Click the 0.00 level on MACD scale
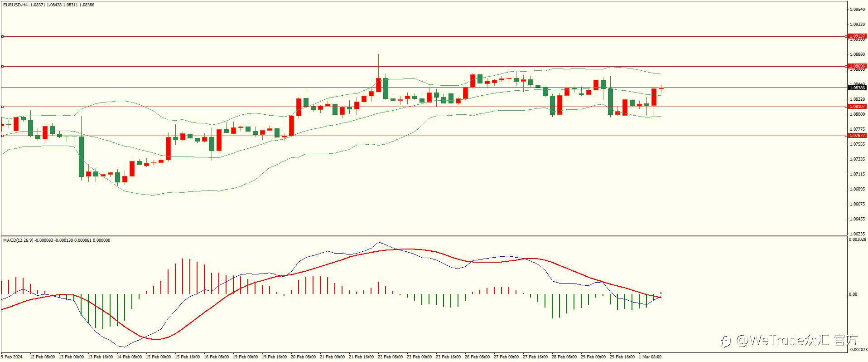Viewport: 868px width, 362px height. 853,294
